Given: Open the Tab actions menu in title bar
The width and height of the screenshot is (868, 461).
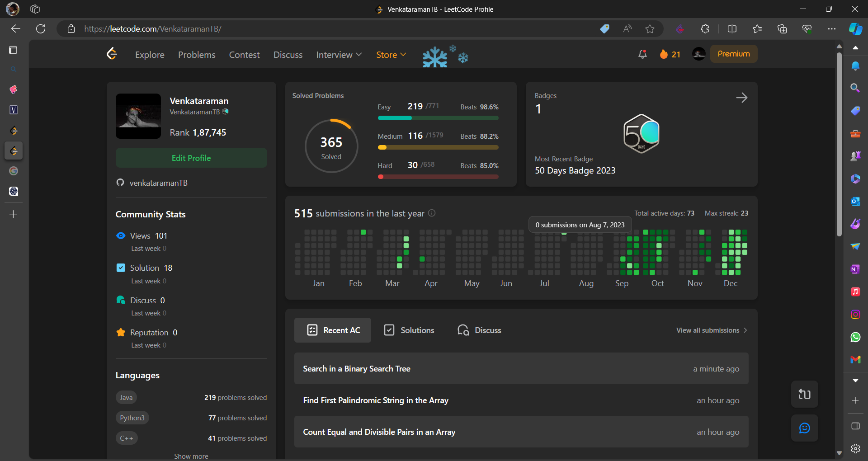Looking at the screenshot, I should click(x=35, y=9).
